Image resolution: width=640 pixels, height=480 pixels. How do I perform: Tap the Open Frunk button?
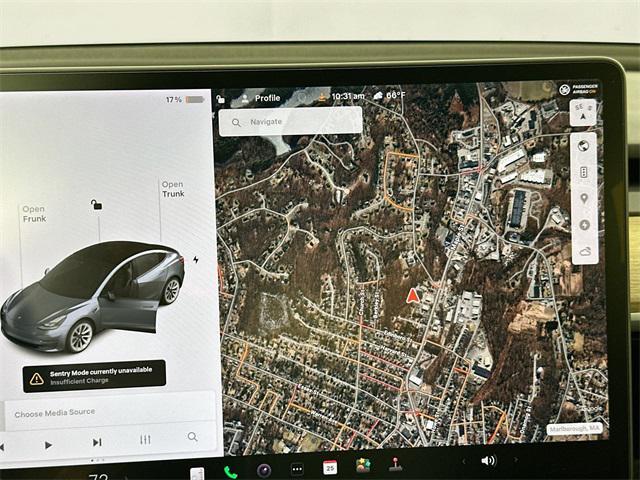pos(34,214)
